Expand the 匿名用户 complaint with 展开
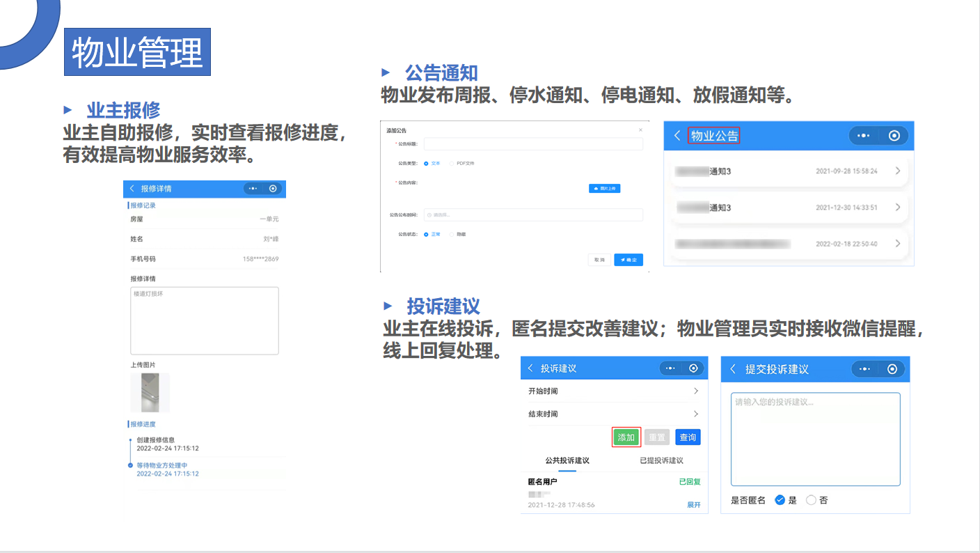Viewport: 980px width, 553px height. click(x=694, y=505)
